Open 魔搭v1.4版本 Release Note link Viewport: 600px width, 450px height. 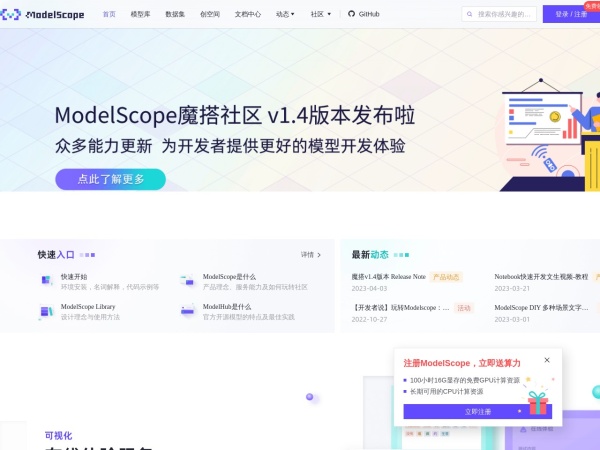388,277
